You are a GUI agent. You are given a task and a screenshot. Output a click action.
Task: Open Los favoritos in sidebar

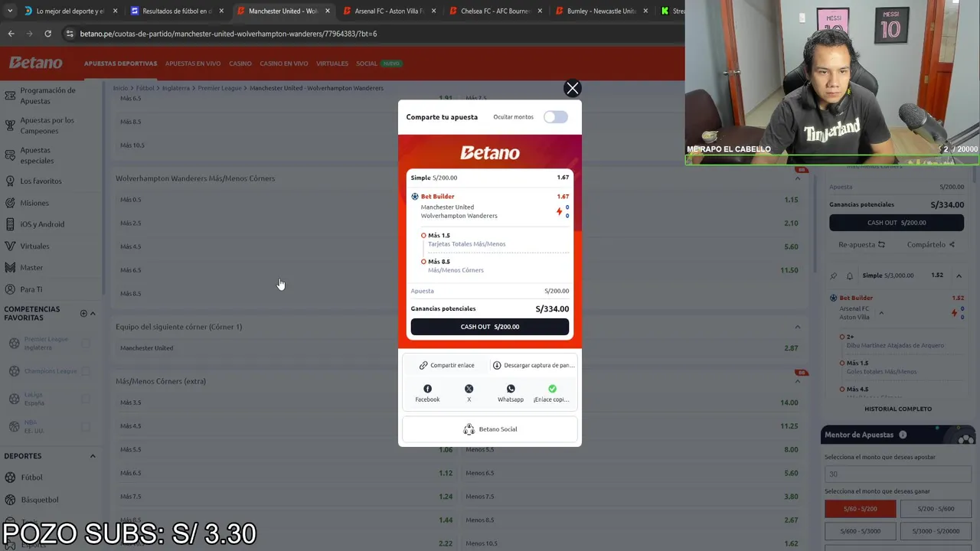[x=41, y=181]
